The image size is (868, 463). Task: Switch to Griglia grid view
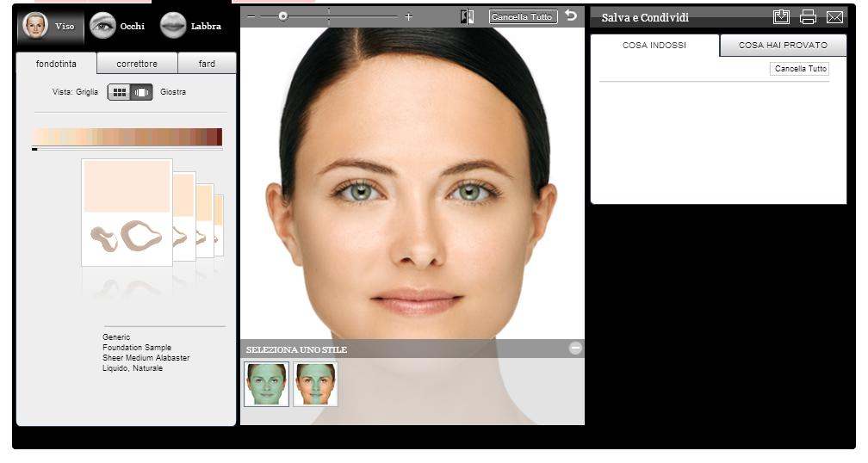click(x=119, y=92)
